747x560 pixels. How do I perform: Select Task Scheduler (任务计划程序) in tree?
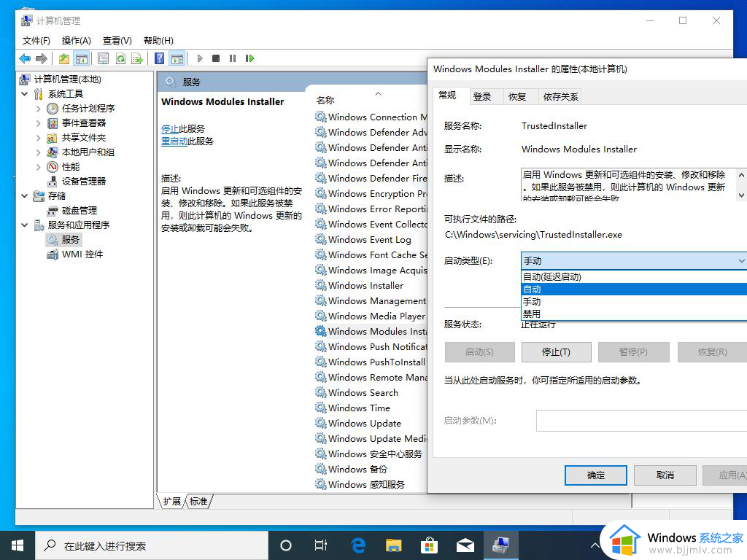(x=88, y=109)
